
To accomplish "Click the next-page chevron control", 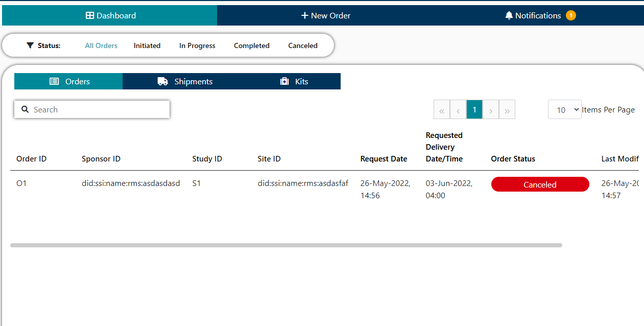I will coord(490,109).
